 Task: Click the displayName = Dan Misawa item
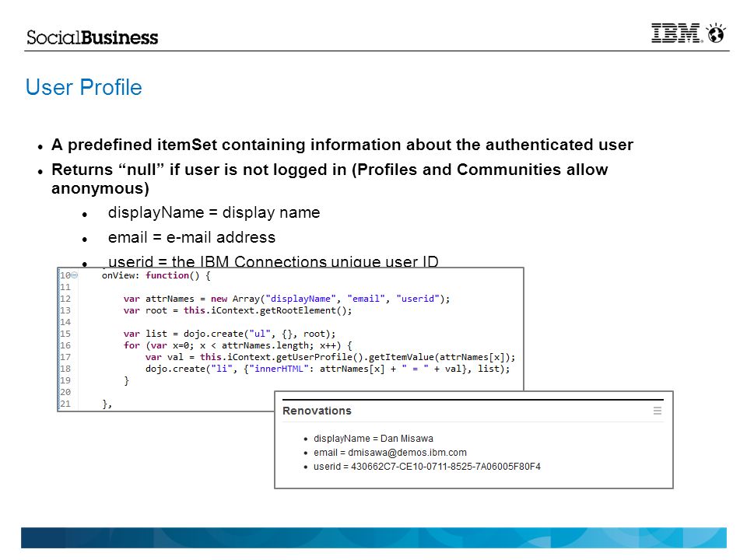(x=373, y=438)
